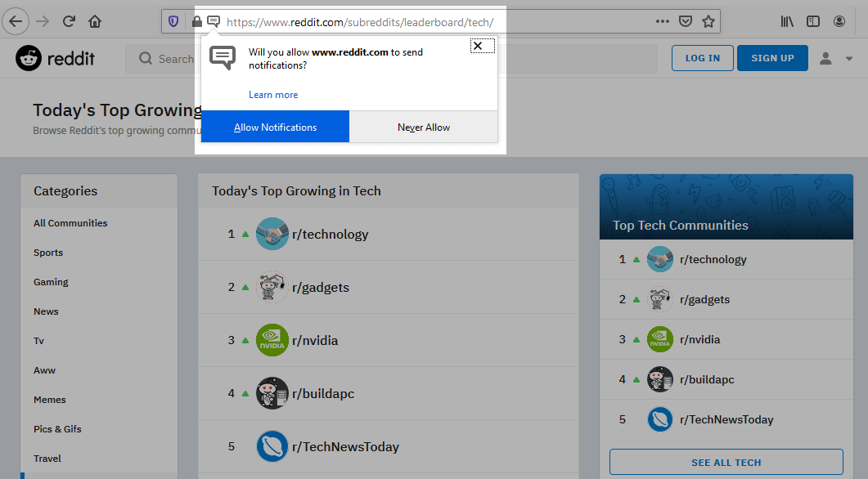Bookmark this page with star icon
This screenshot has height=479, width=868.
pyautogui.click(x=708, y=21)
